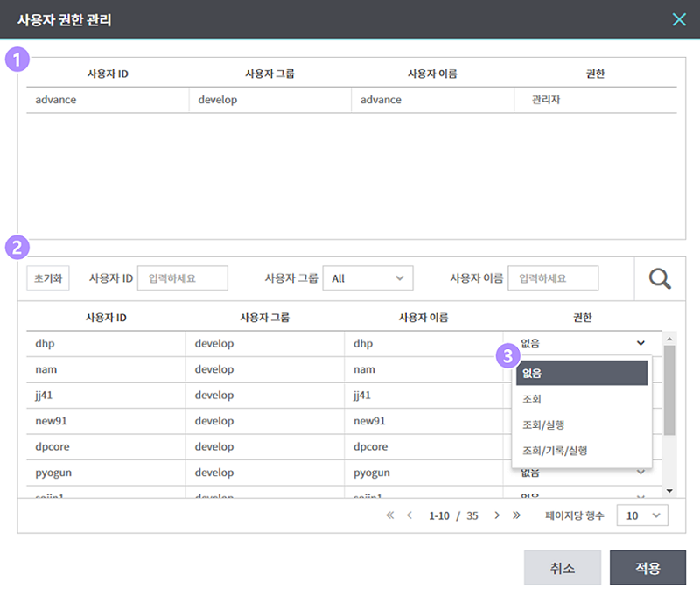Select 조회 in the permission list
This screenshot has width=700, height=596.
coord(582,399)
